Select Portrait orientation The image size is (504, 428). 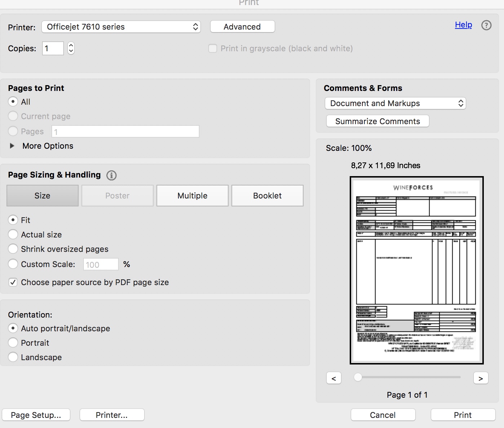click(x=13, y=342)
